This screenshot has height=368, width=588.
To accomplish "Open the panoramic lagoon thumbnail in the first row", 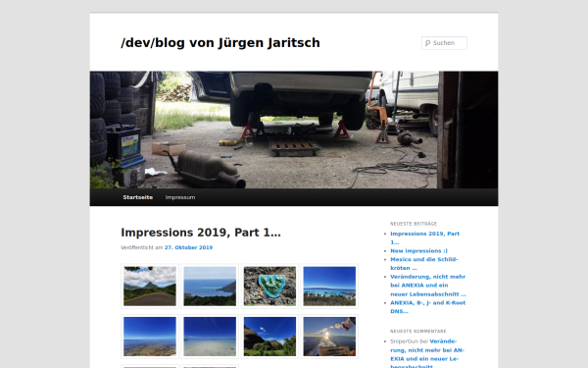I will (x=329, y=287).
